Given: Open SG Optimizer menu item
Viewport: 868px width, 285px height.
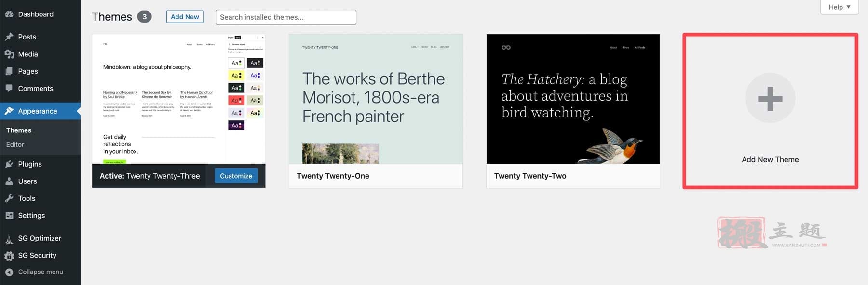Looking at the screenshot, I should pos(40,238).
